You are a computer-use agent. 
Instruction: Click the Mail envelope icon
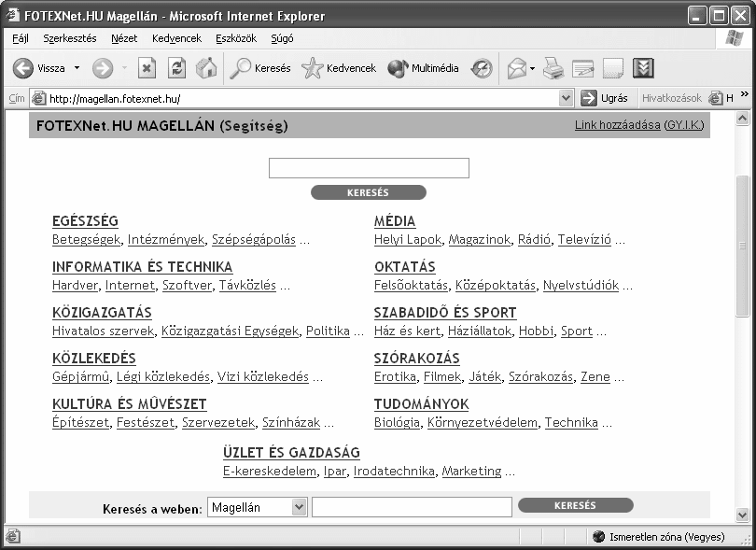(x=517, y=68)
